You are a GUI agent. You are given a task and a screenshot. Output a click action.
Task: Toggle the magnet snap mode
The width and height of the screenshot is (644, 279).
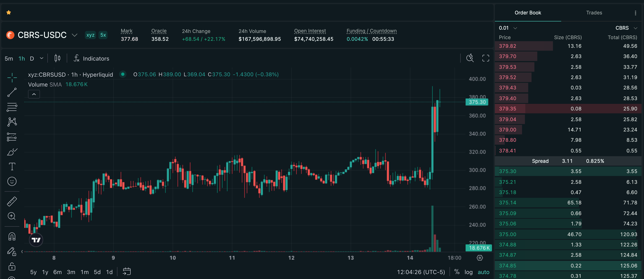point(12,237)
